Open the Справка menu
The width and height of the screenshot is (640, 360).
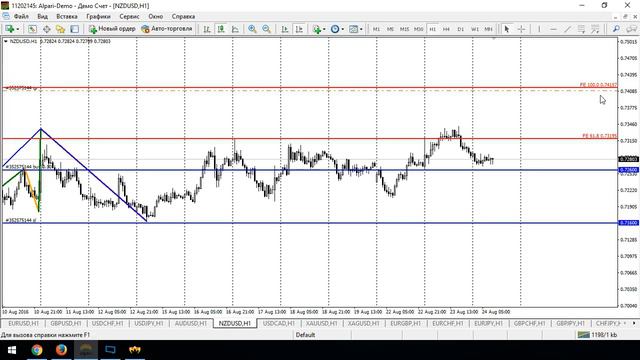(x=183, y=16)
